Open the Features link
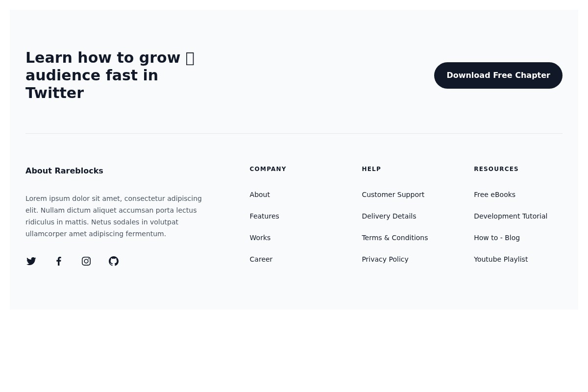This screenshot has height=392, width=588. coord(264,216)
